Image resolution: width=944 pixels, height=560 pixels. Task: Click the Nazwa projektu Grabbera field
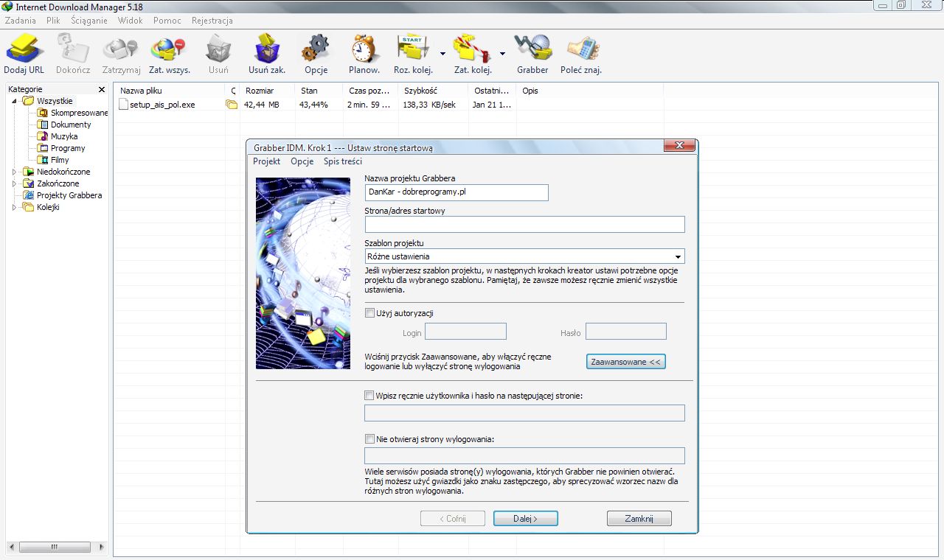(457, 192)
